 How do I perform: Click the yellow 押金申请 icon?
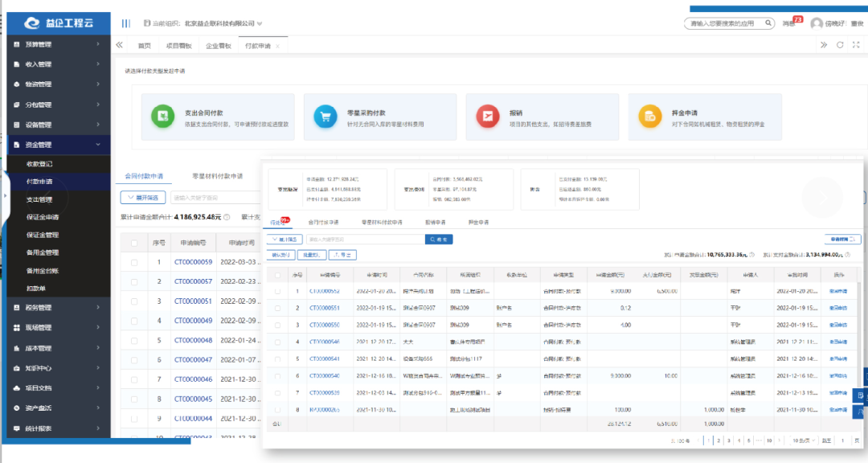[650, 117]
